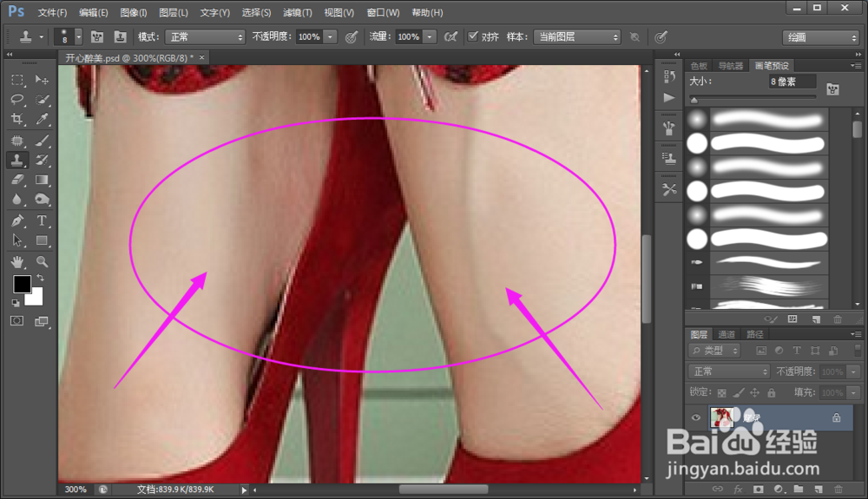Click the brush size field showing 8 像素
This screenshot has height=499, width=868.
pos(792,82)
